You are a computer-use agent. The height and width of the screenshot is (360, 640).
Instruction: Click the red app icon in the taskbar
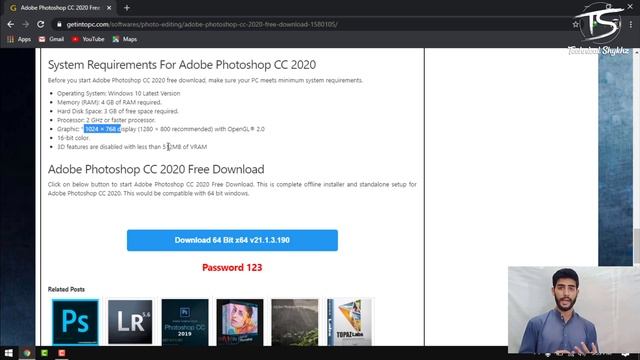[62, 353]
